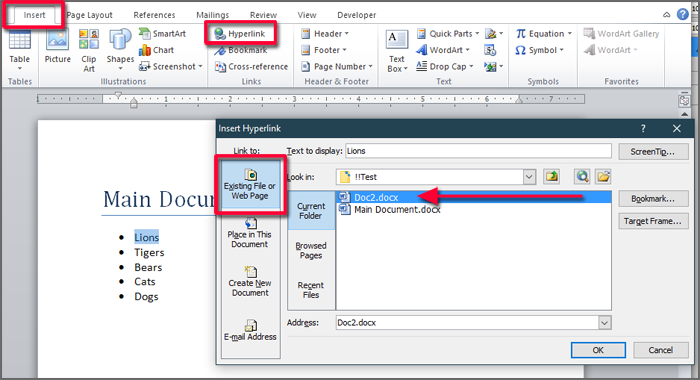Insert a Chart

tap(157, 50)
